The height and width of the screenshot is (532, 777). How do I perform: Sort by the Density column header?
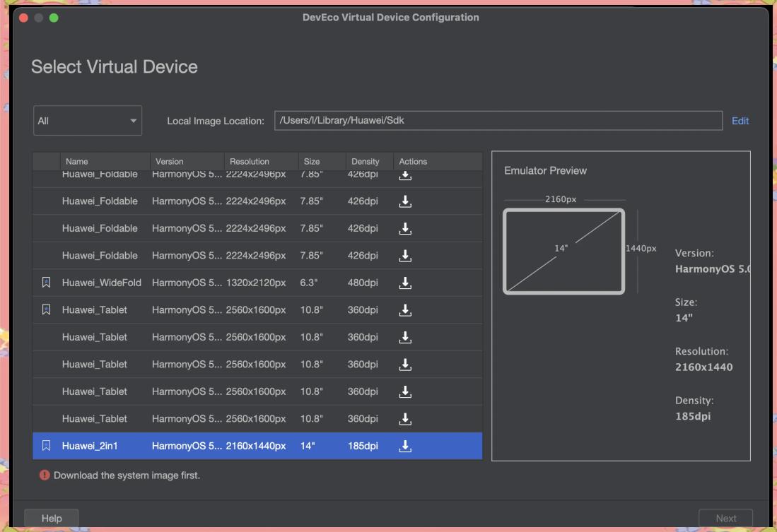pos(369,162)
